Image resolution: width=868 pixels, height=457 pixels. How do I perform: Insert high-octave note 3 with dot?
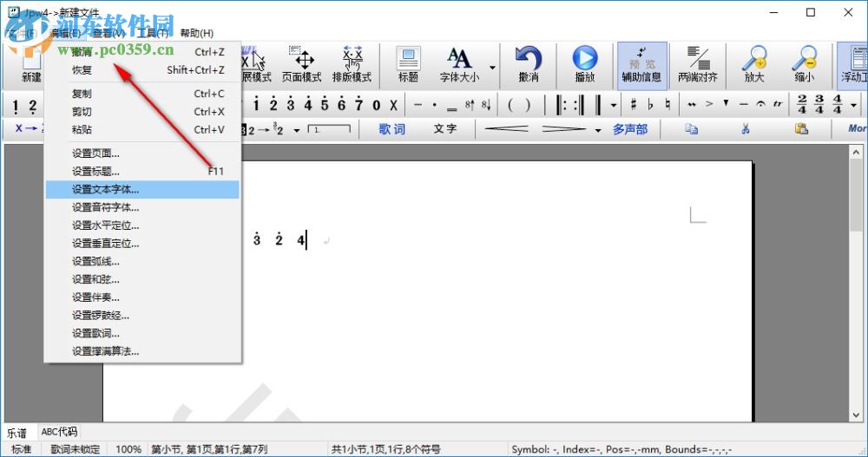point(291,104)
